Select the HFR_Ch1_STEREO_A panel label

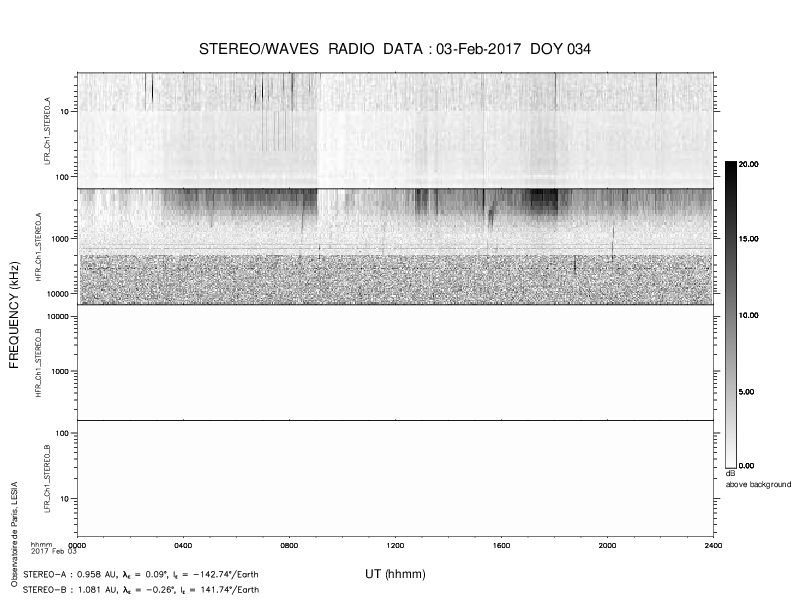coord(38,246)
